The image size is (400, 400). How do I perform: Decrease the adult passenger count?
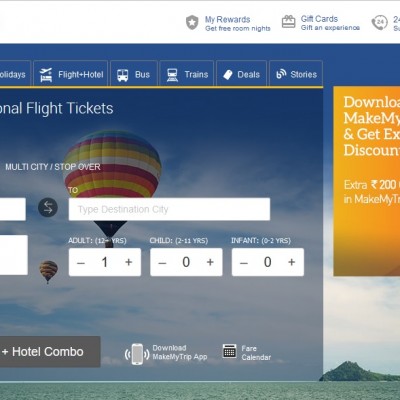81,263
